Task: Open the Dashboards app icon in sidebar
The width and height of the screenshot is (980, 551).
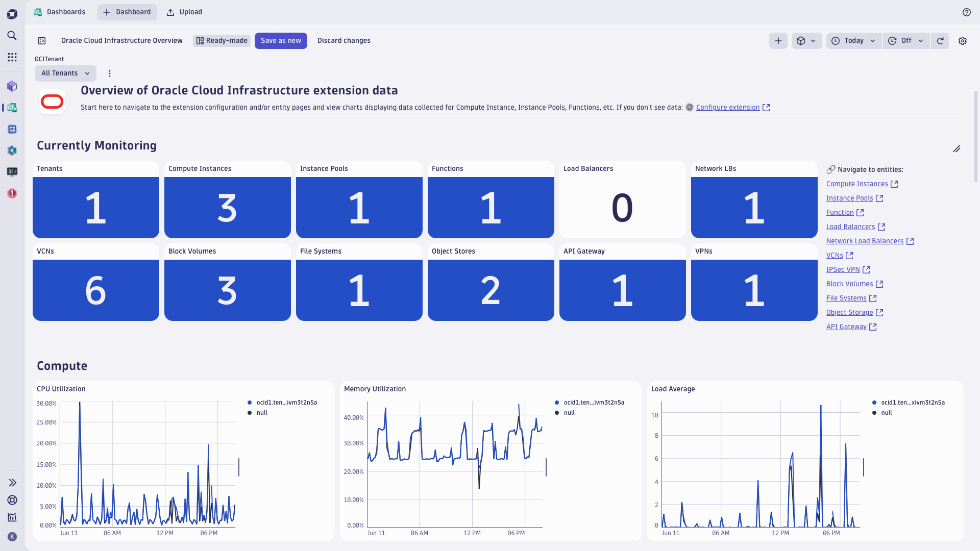Action: 12,108
